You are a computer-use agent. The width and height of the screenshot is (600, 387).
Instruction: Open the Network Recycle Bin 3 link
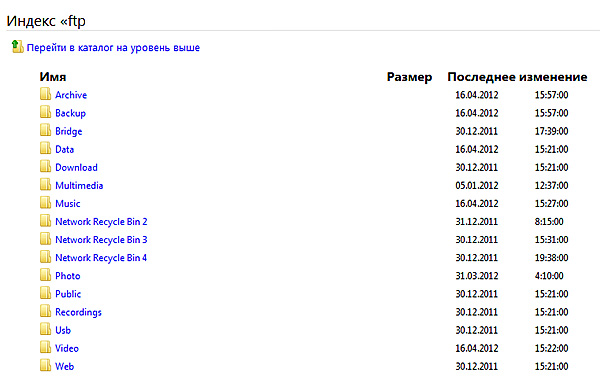(101, 240)
